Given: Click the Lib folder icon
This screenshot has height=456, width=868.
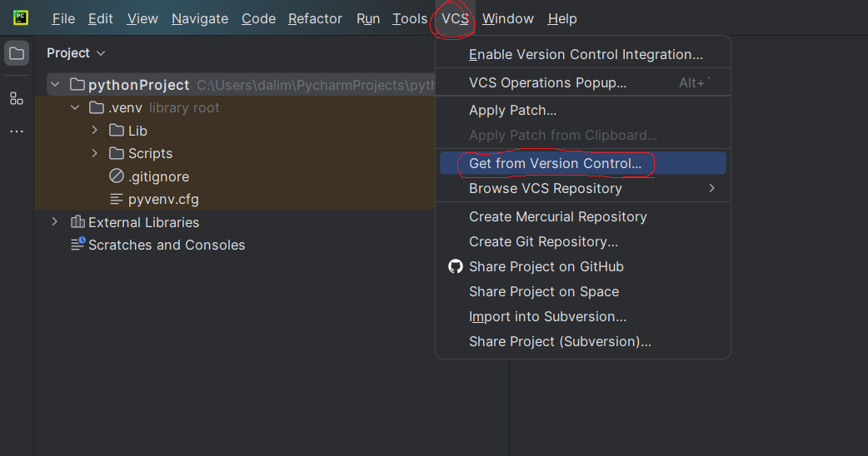Looking at the screenshot, I should coord(117,131).
